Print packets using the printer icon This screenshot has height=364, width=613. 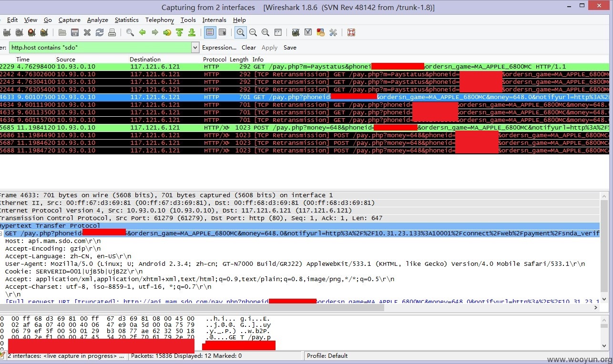click(112, 32)
